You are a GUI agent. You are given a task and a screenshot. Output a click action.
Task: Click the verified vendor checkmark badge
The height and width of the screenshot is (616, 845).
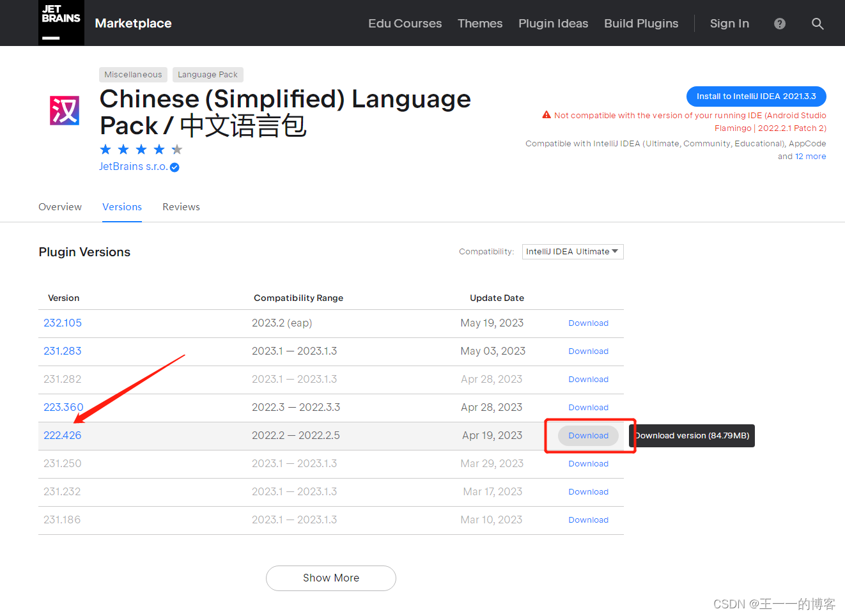point(174,167)
